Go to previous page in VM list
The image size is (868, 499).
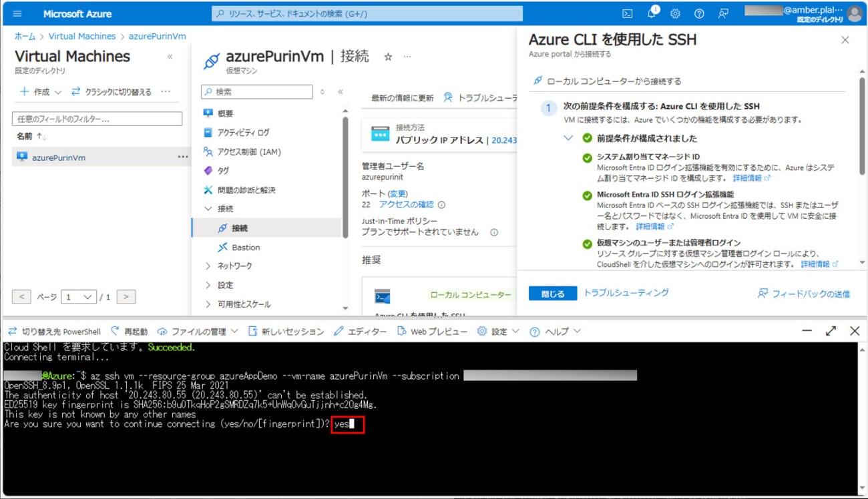coord(22,297)
